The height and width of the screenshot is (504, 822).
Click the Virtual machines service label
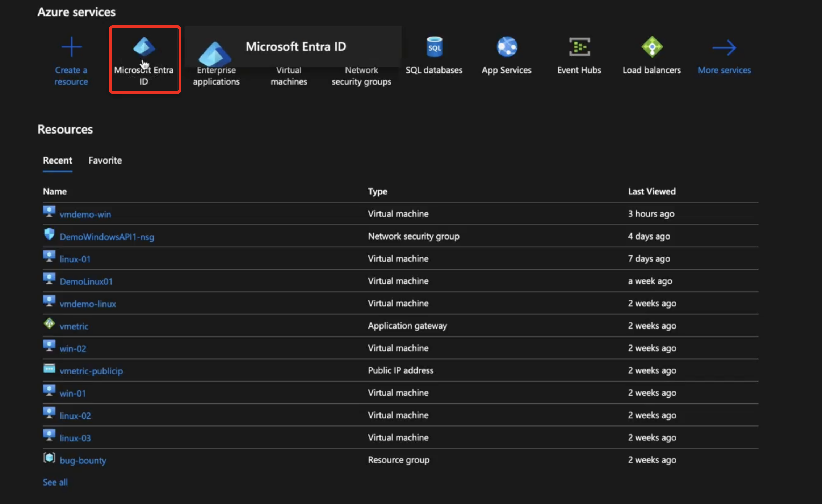[x=289, y=76]
